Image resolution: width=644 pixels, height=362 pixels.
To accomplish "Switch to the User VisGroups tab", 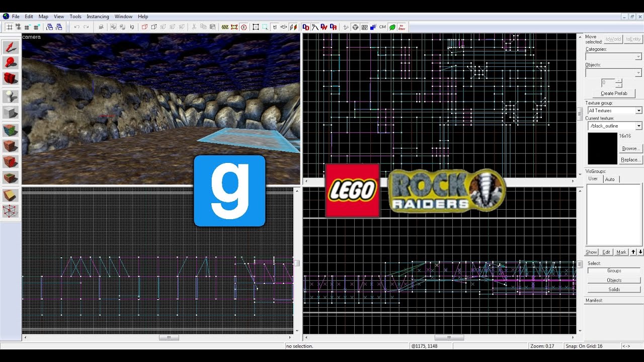I will [594, 179].
